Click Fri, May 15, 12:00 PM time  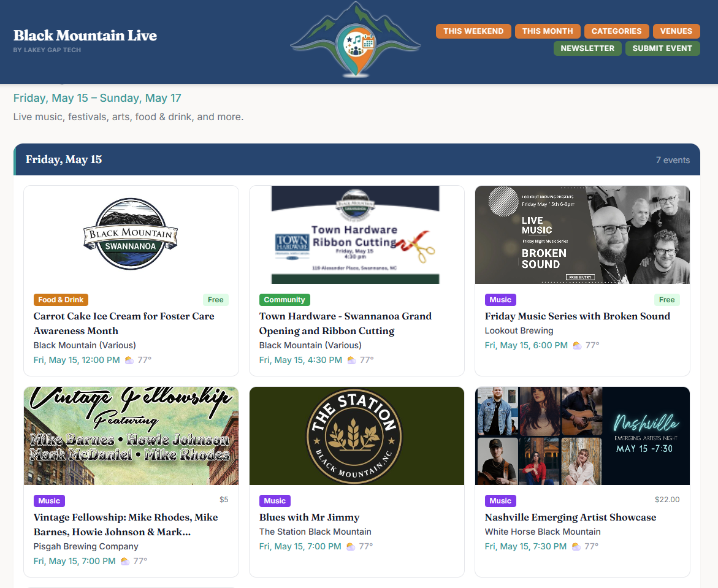click(x=77, y=360)
